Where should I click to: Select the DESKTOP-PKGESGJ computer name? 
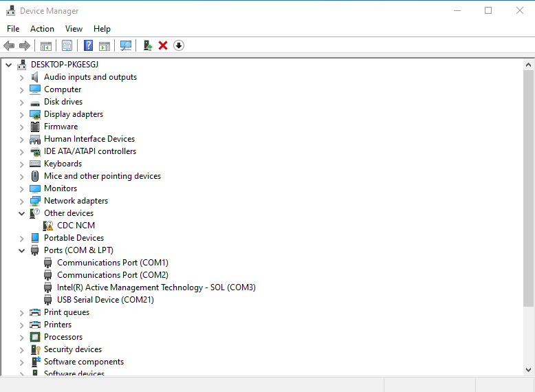point(65,65)
